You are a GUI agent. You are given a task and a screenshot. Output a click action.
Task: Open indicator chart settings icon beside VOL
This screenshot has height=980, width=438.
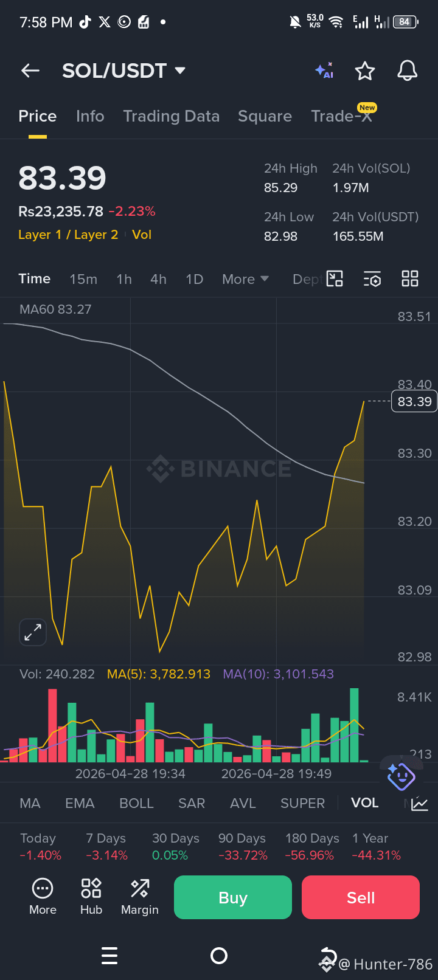(420, 804)
